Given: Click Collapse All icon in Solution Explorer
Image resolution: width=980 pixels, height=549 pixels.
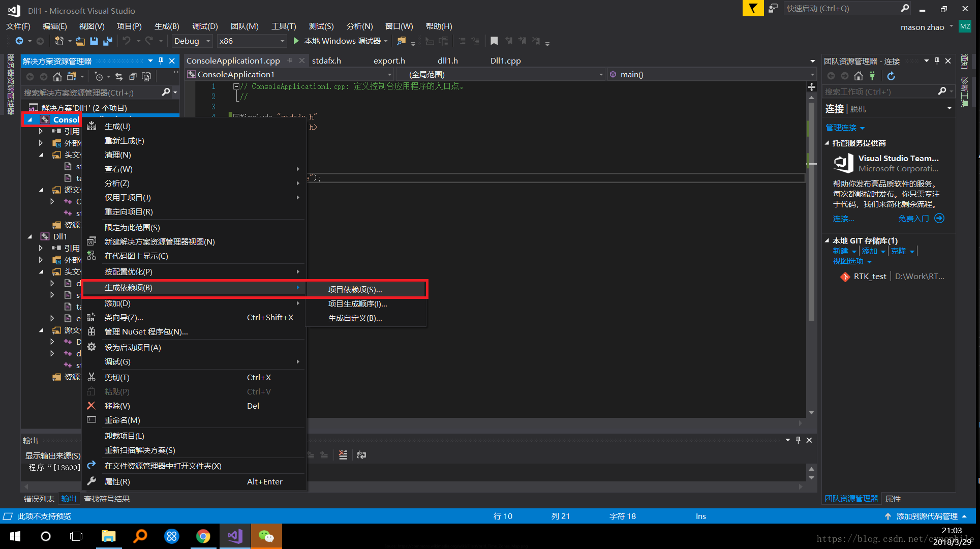Looking at the screenshot, I should point(133,76).
